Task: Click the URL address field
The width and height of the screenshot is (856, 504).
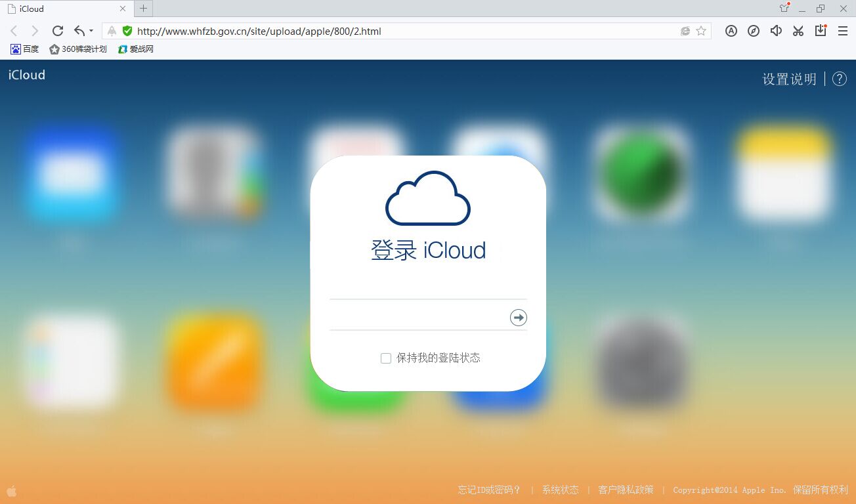Action: pyautogui.click(x=407, y=31)
